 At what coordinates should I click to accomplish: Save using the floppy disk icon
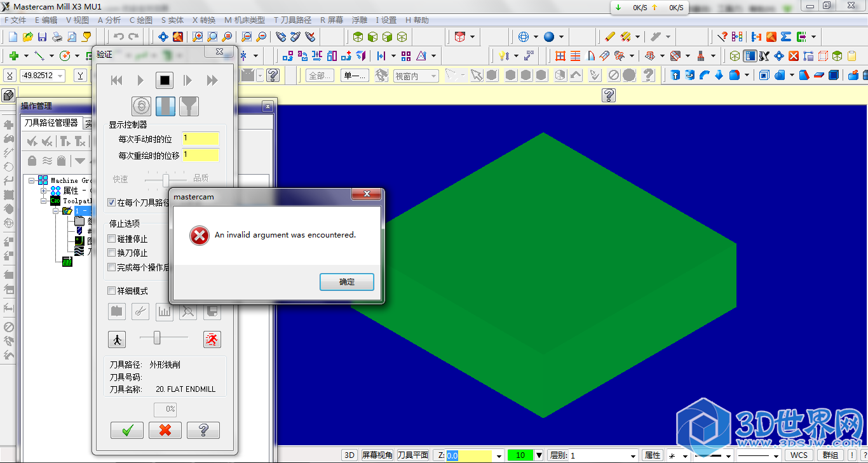click(x=42, y=37)
